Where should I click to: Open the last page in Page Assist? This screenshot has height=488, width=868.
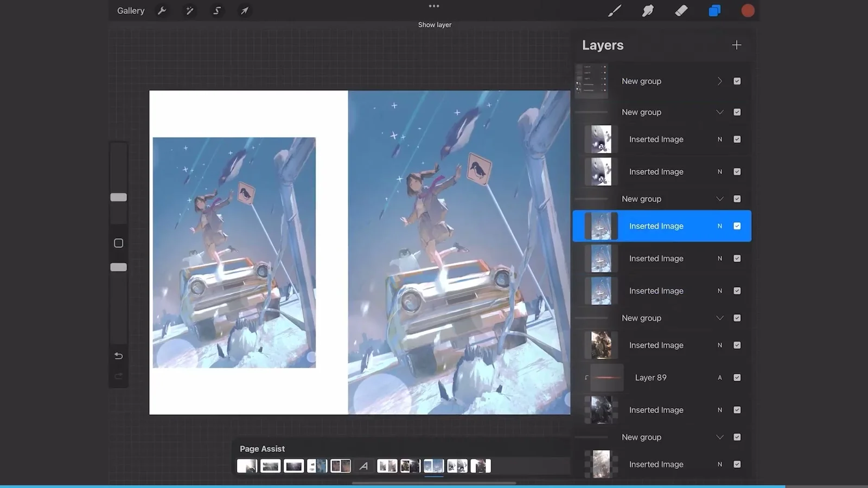[x=480, y=466]
